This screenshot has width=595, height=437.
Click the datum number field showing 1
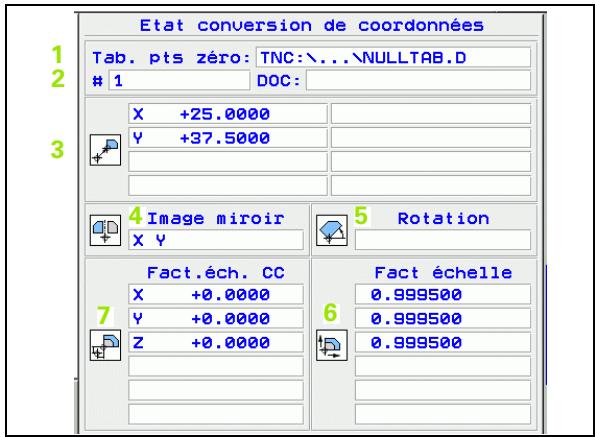tap(179, 80)
